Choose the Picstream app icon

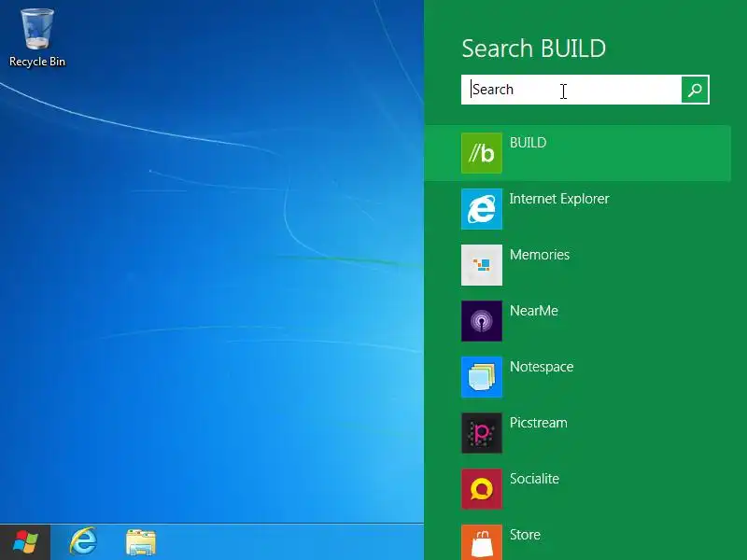coord(482,433)
